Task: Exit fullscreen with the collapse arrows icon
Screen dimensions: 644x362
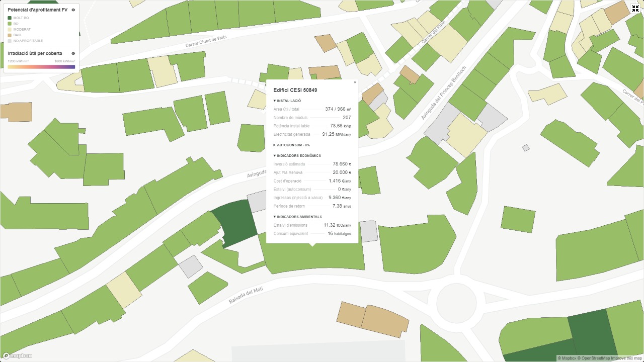Action: 635,9
